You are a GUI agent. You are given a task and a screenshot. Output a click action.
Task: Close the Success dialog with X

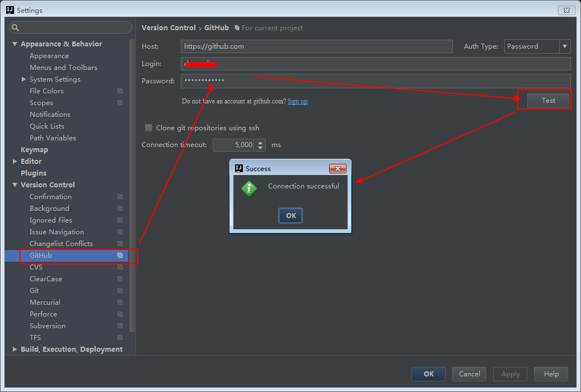pos(338,168)
